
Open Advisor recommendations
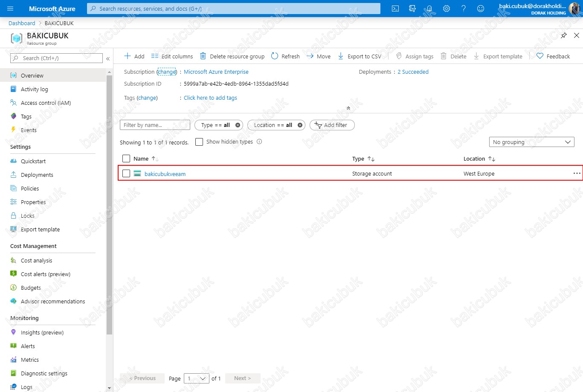[x=53, y=301]
